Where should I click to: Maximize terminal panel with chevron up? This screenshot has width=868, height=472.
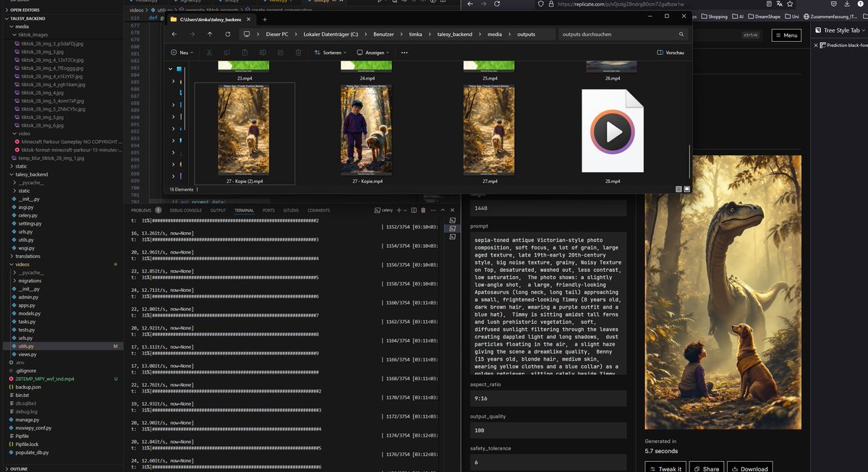(x=443, y=210)
